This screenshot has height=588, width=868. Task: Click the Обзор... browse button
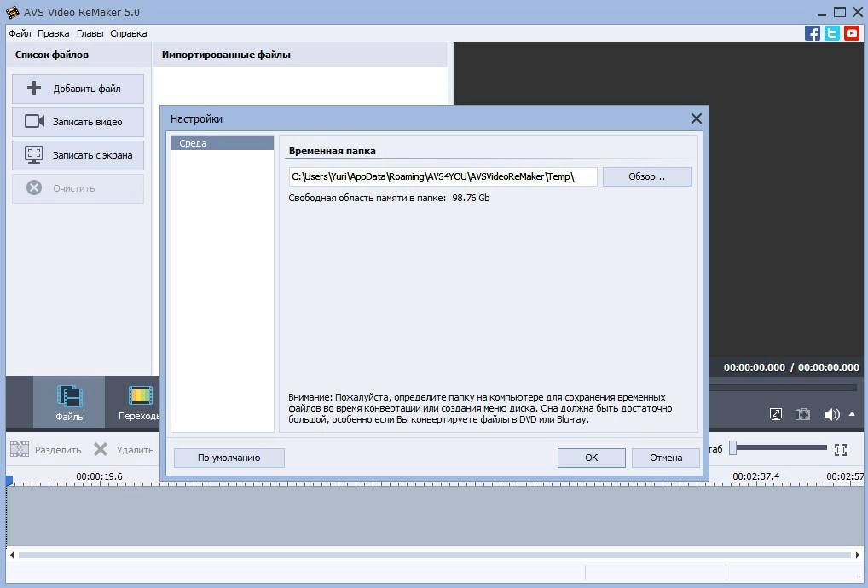tap(646, 176)
